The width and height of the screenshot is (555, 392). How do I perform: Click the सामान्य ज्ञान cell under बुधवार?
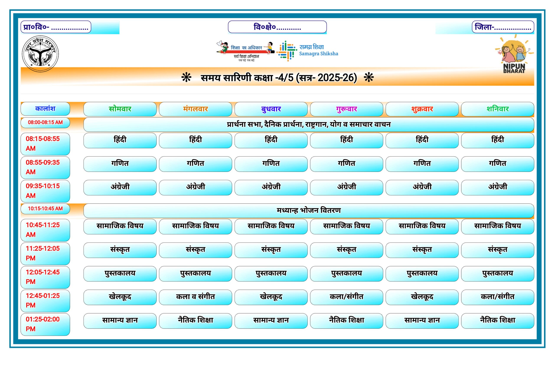point(271,321)
